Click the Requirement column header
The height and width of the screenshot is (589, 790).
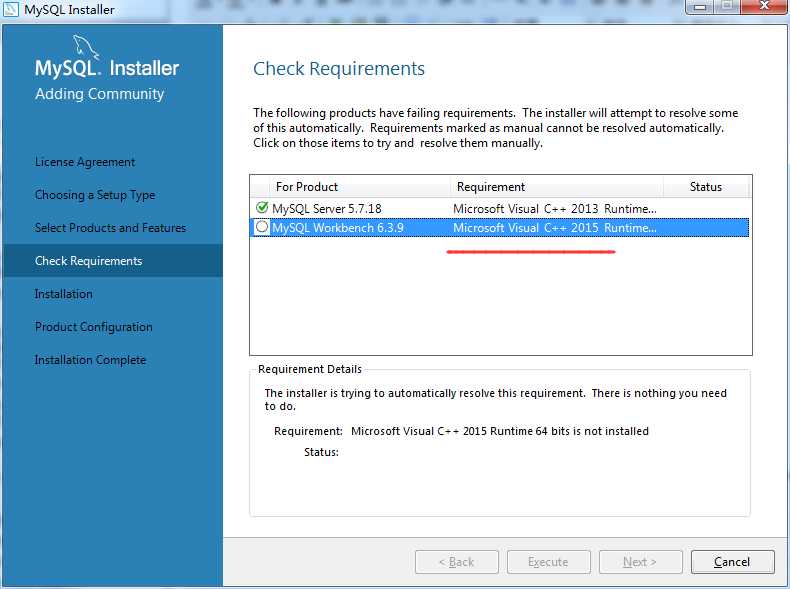[x=557, y=187]
